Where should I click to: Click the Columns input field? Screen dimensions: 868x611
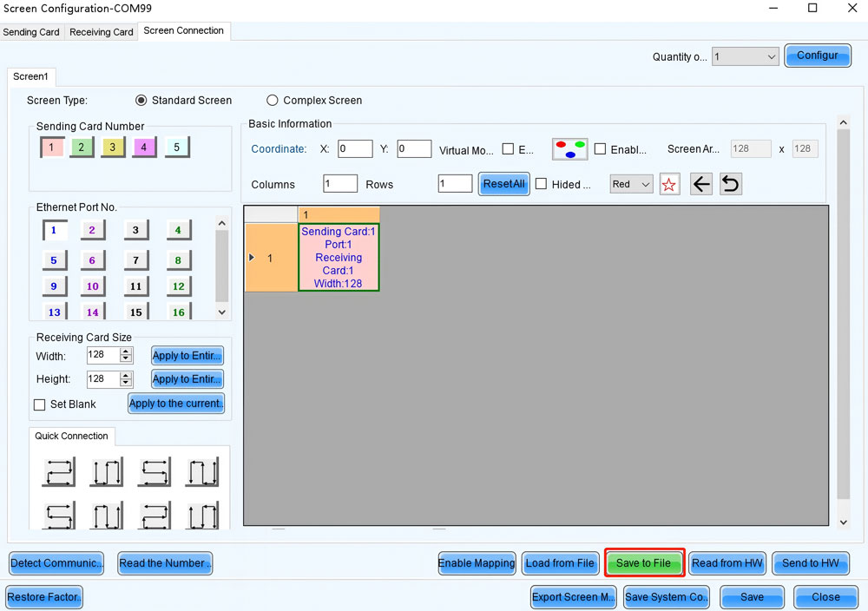[x=340, y=183]
